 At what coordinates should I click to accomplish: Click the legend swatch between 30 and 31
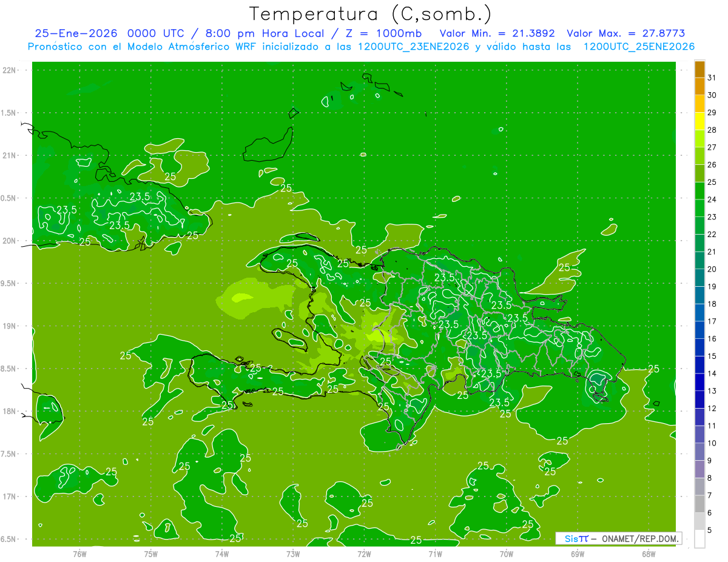699,86
